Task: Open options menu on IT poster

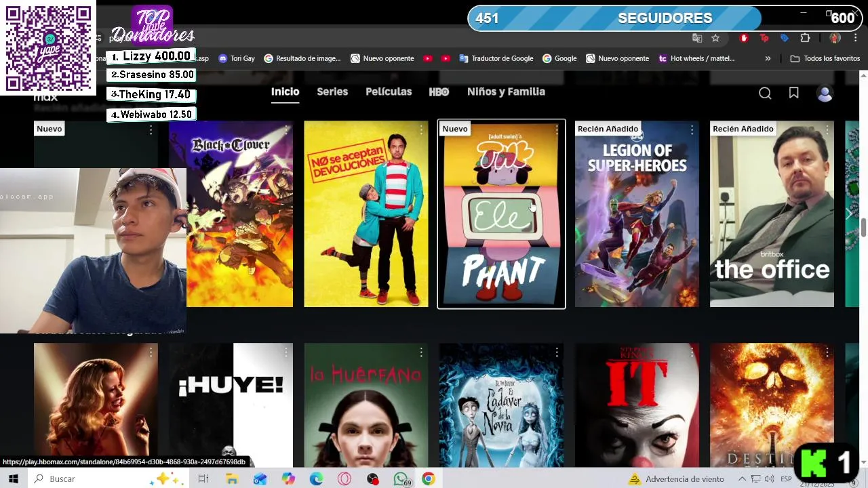Action: pos(692,352)
